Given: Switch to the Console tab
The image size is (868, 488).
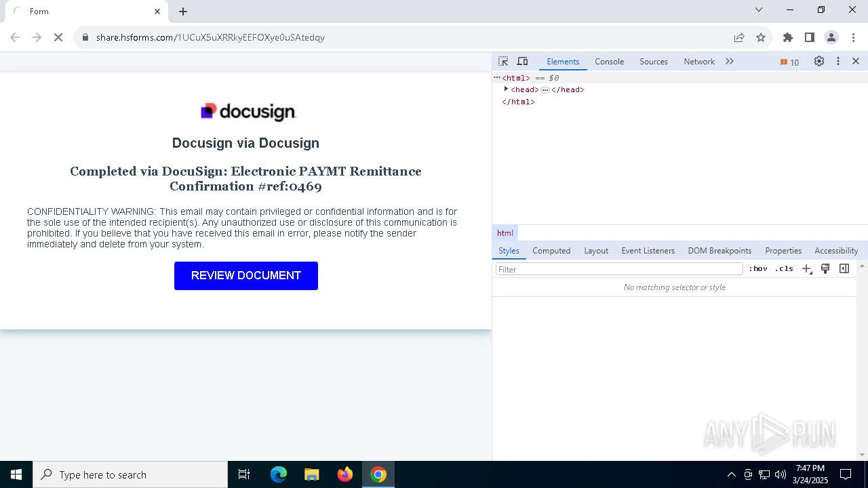Looking at the screenshot, I should click(609, 61).
